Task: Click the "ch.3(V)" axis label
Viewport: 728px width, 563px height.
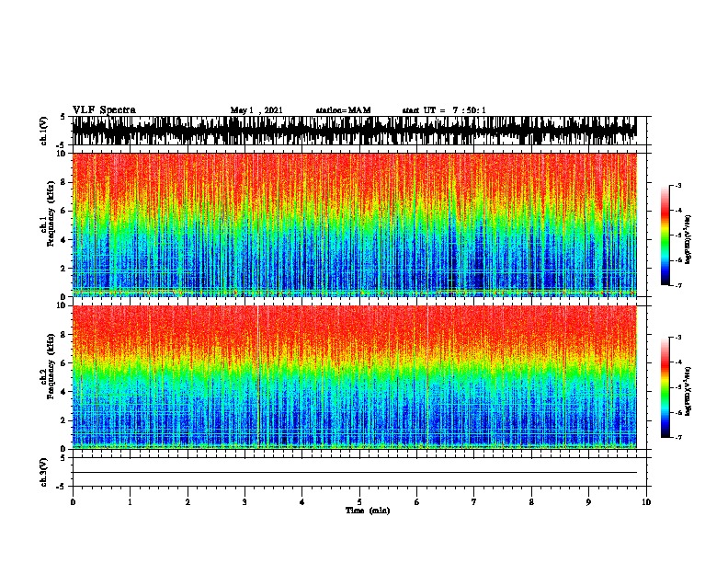Action: pos(44,472)
